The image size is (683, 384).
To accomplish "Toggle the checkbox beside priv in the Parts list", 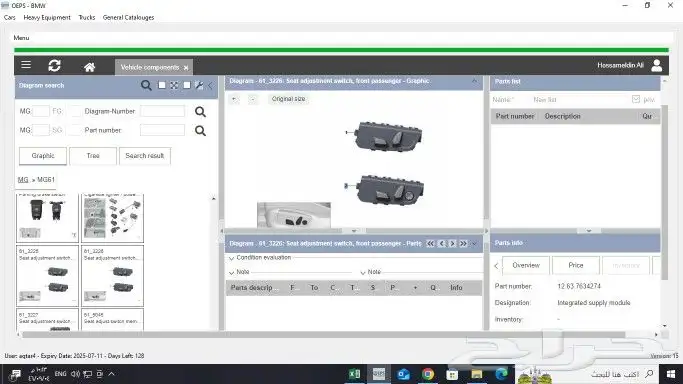I will pos(636,99).
